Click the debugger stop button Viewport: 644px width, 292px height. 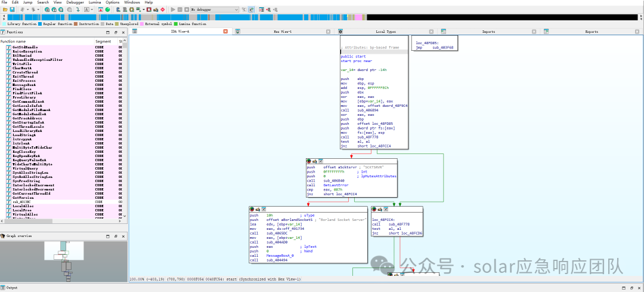click(187, 9)
